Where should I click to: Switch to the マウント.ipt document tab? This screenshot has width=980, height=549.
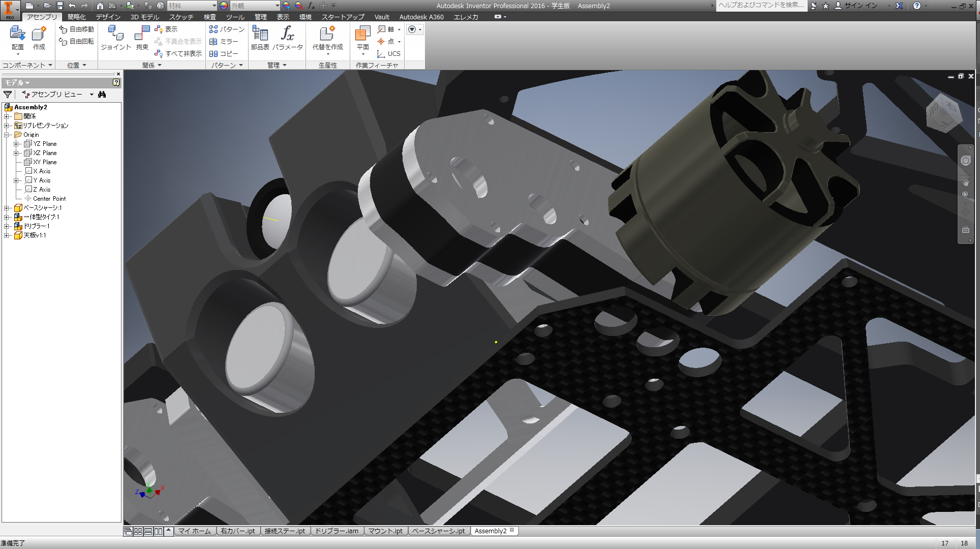tap(385, 531)
